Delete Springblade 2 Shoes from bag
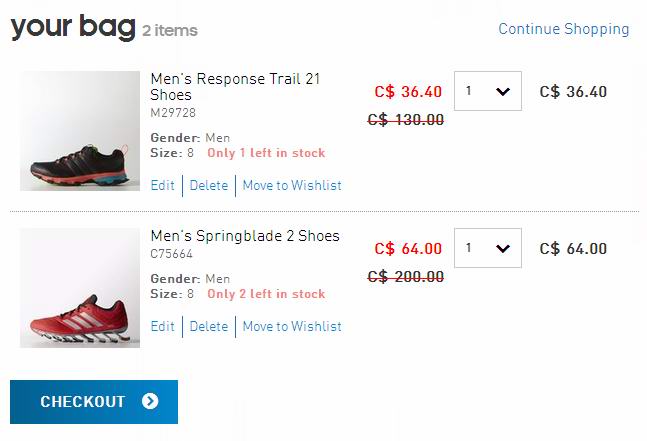This screenshot has width=647, height=441. point(209,326)
